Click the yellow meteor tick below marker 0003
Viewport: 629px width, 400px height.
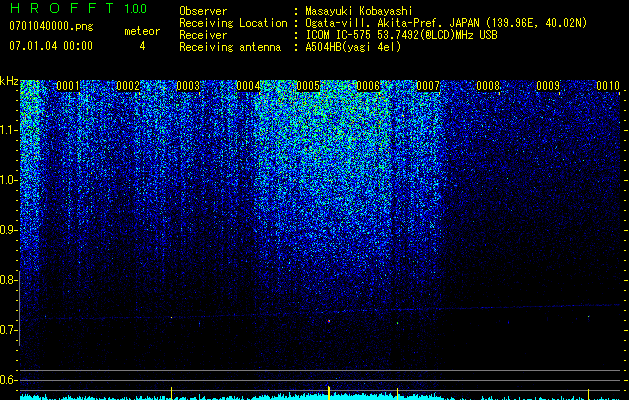171,393
